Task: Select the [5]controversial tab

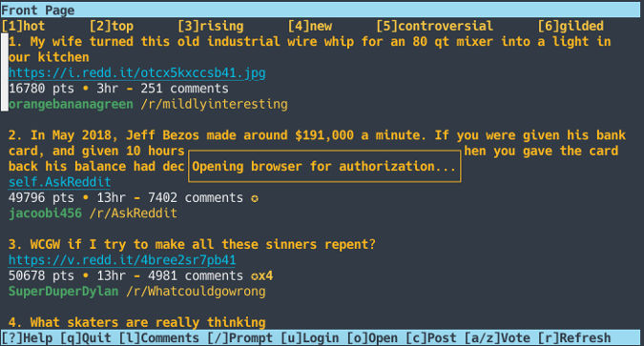Action: pyautogui.click(x=434, y=27)
